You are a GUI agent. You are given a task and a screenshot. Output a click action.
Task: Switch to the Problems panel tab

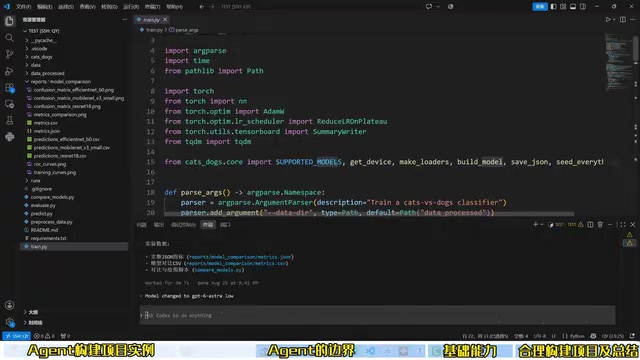point(141,224)
